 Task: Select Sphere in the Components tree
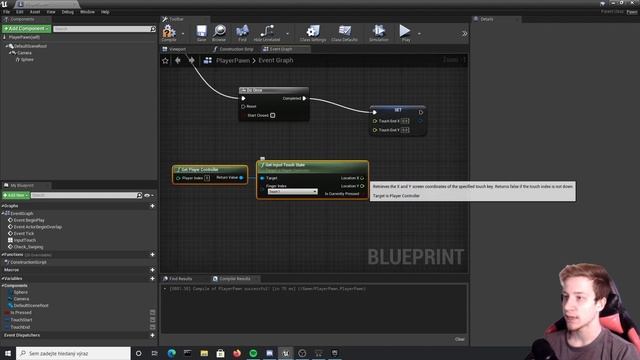pyautogui.click(x=27, y=60)
